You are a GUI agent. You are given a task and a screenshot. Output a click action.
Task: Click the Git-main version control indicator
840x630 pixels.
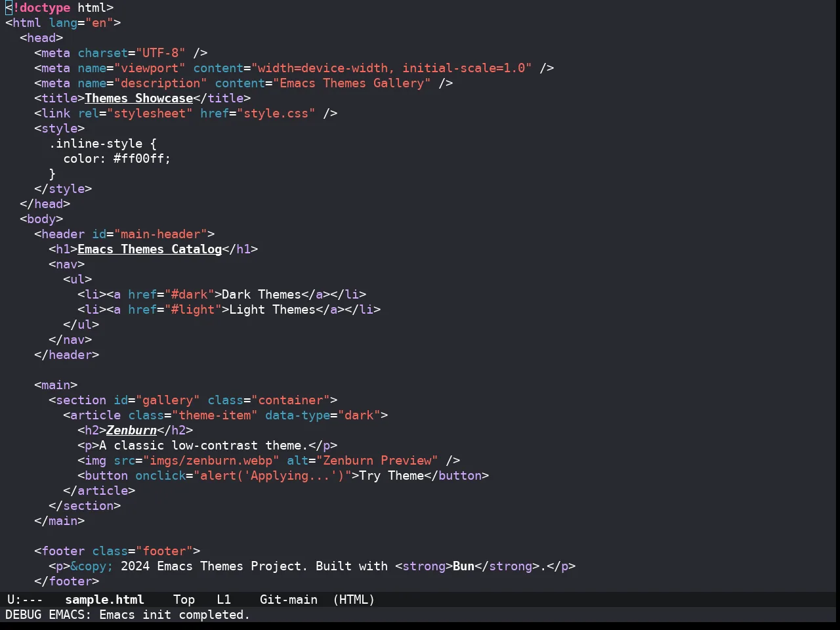point(289,600)
